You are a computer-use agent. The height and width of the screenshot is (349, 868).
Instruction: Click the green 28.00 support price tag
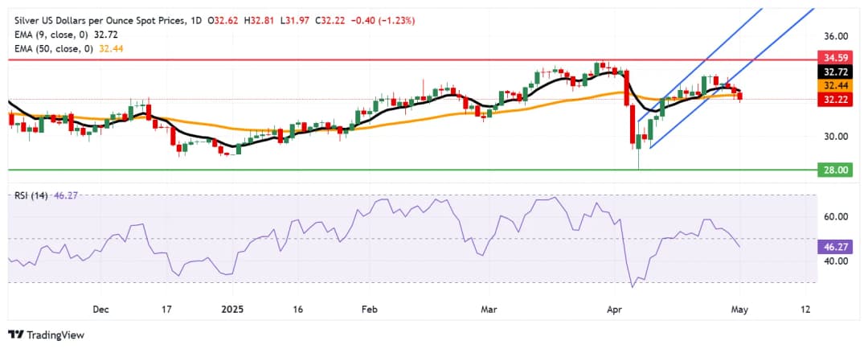(x=837, y=170)
